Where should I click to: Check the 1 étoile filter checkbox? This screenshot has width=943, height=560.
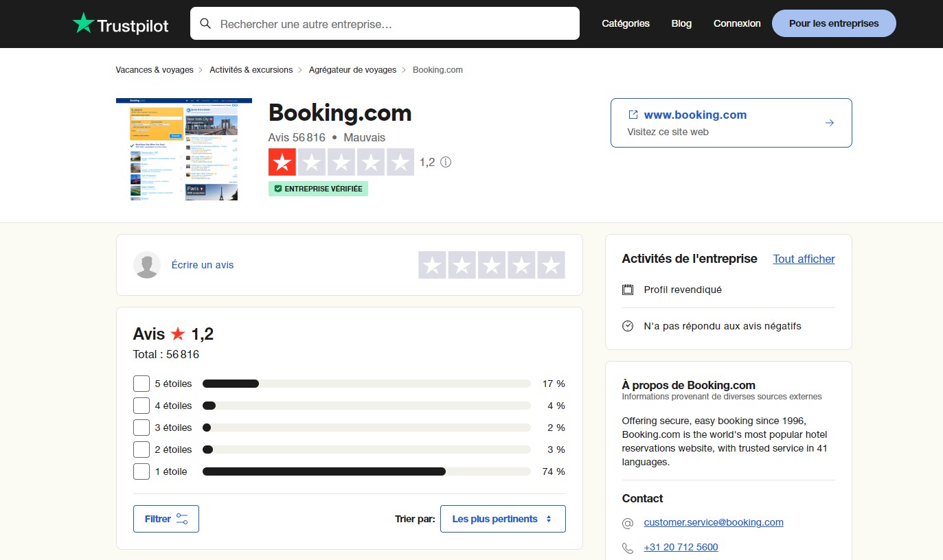[x=141, y=471]
